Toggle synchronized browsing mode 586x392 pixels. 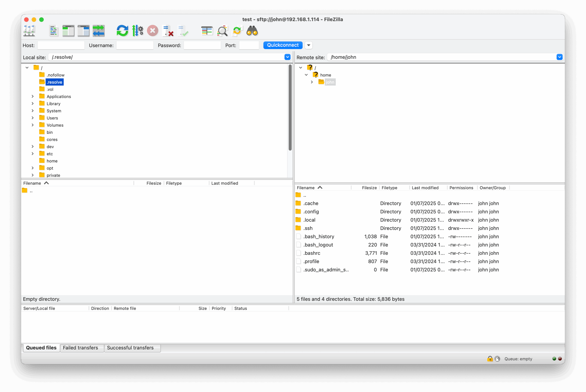237,30
